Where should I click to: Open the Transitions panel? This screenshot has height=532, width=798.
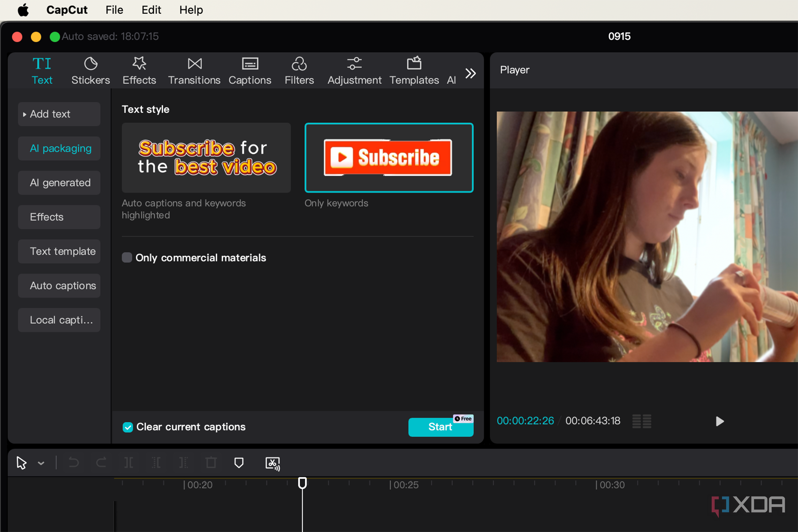[194, 71]
